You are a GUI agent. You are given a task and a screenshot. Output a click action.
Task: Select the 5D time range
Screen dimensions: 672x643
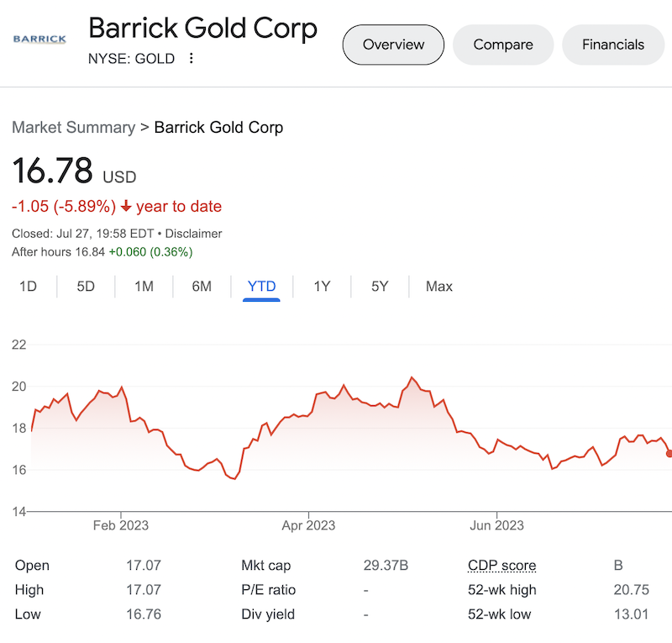[86, 286]
